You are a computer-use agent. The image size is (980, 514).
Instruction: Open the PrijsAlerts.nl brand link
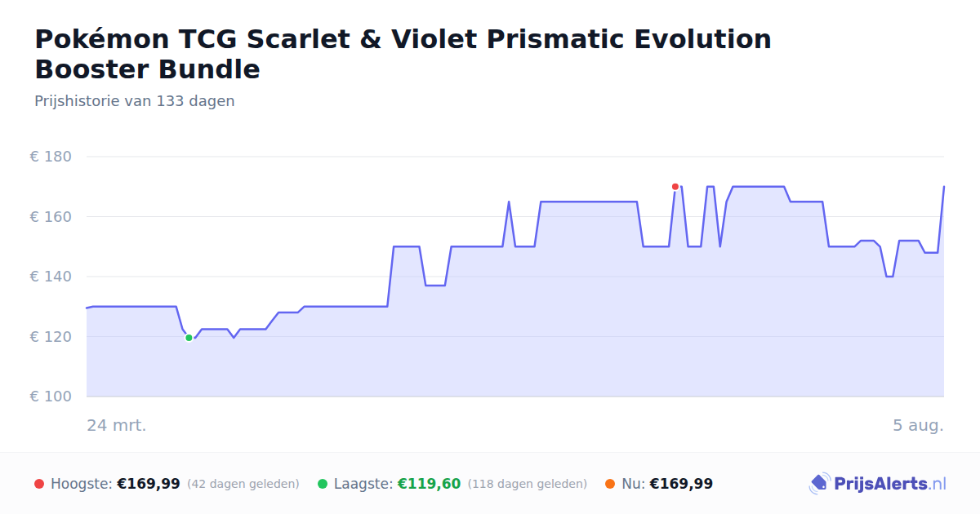(x=878, y=484)
